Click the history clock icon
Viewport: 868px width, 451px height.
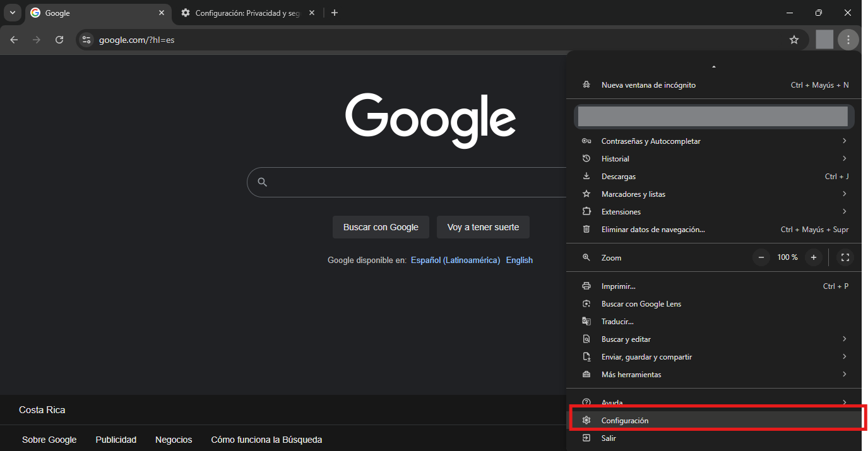coord(586,159)
